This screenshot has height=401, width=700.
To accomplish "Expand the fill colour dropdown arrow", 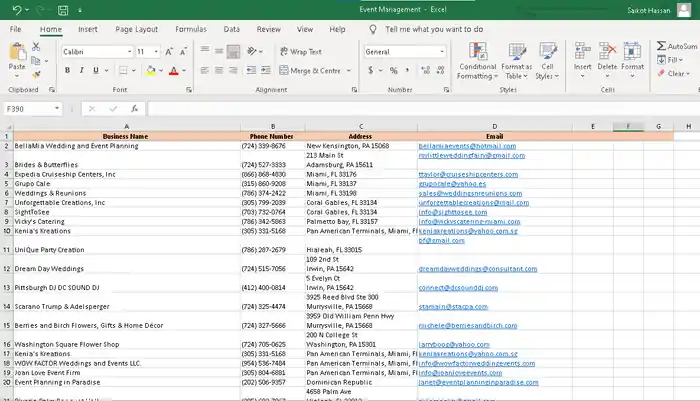I will [161, 71].
